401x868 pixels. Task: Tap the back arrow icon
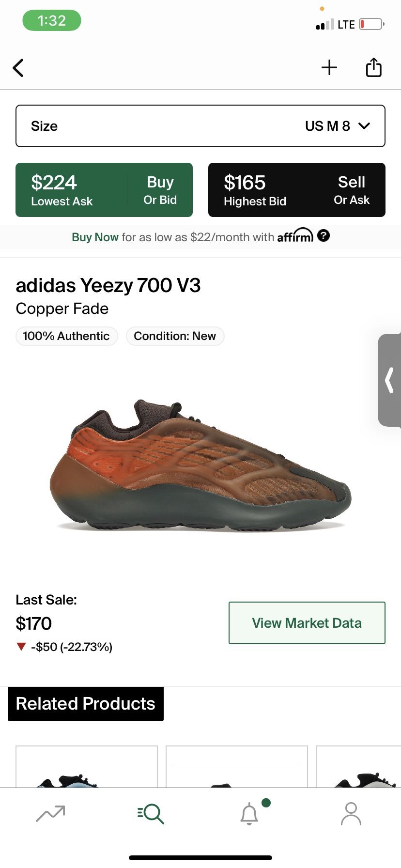[18, 68]
